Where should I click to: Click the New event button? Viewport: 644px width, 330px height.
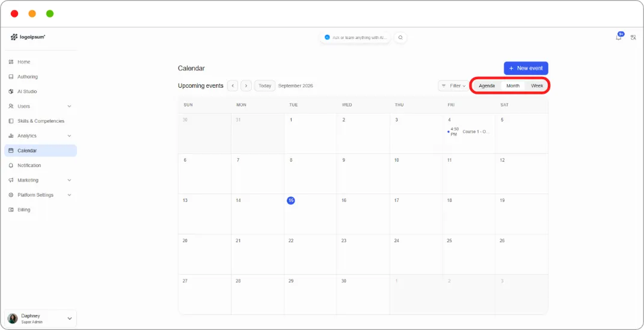[x=526, y=68]
